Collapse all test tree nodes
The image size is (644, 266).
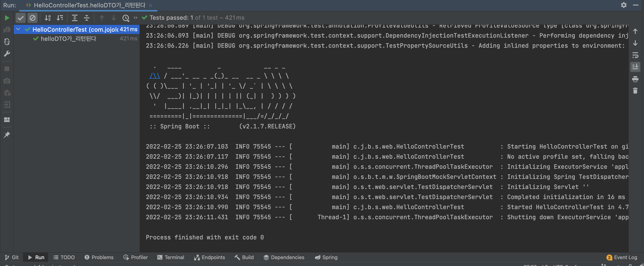click(x=86, y=18)
